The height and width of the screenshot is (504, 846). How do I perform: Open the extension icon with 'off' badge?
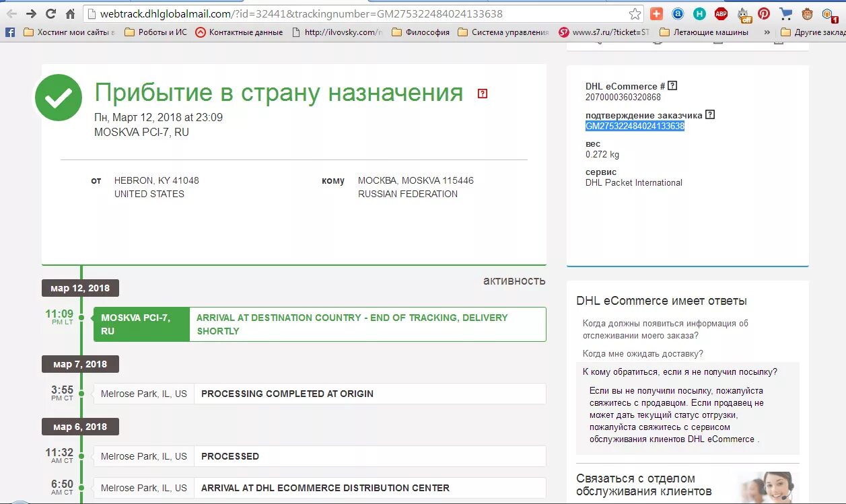tap(743, 13)
